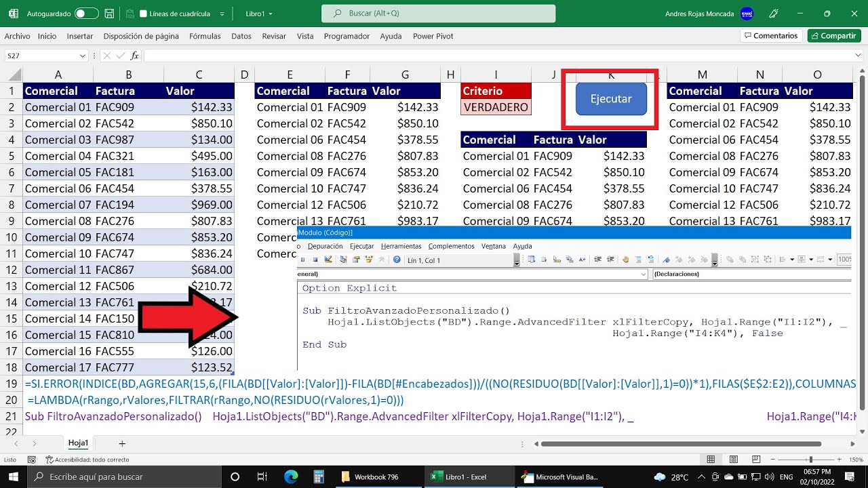Open Depuración menu in VBA editor
Viewport: 868px width, 488px height.
325,246
